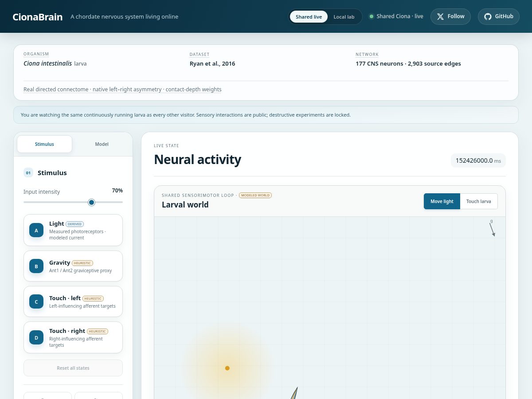The image size is (532, 399).
Task: Click the HEURISTIC tag on Touch · left
Action: point(93,298)
